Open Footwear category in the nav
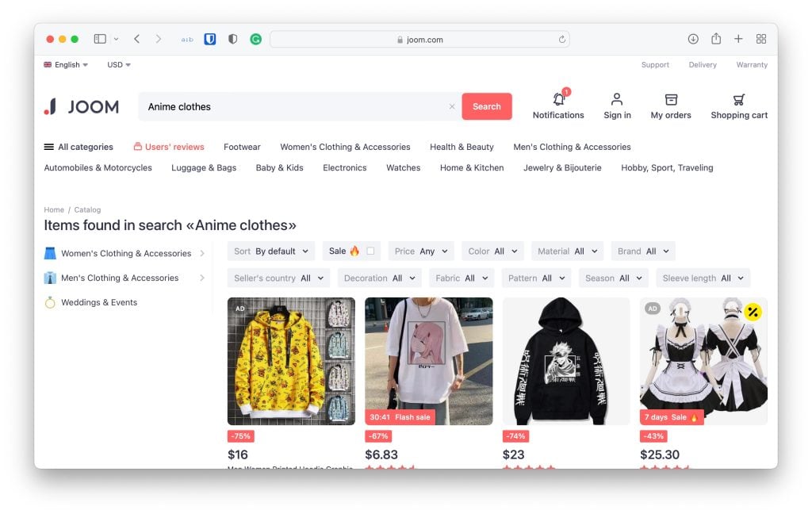This screenshot has height=514, width=812. (242, 148)
